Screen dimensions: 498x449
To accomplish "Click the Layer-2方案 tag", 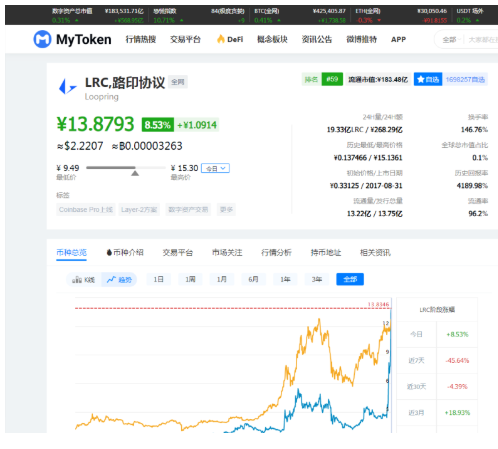I will tap(139, 209).
